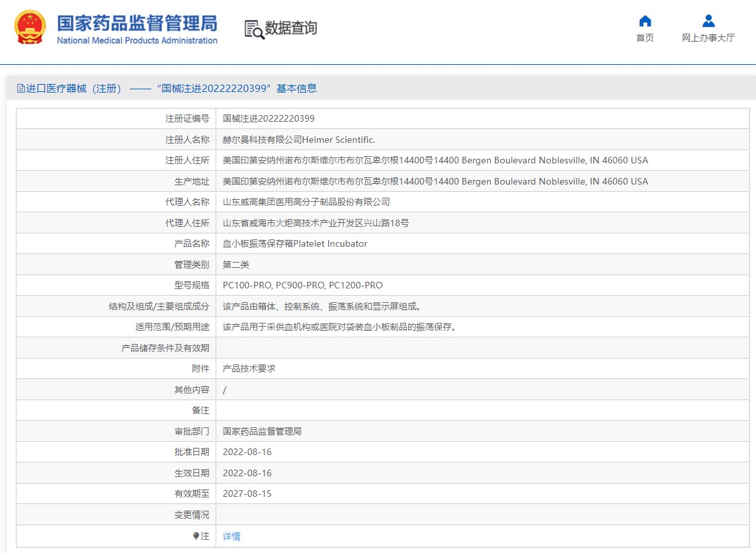
Task: Click the National Medical Products Administration subtitle
Action: pos(137,41)
